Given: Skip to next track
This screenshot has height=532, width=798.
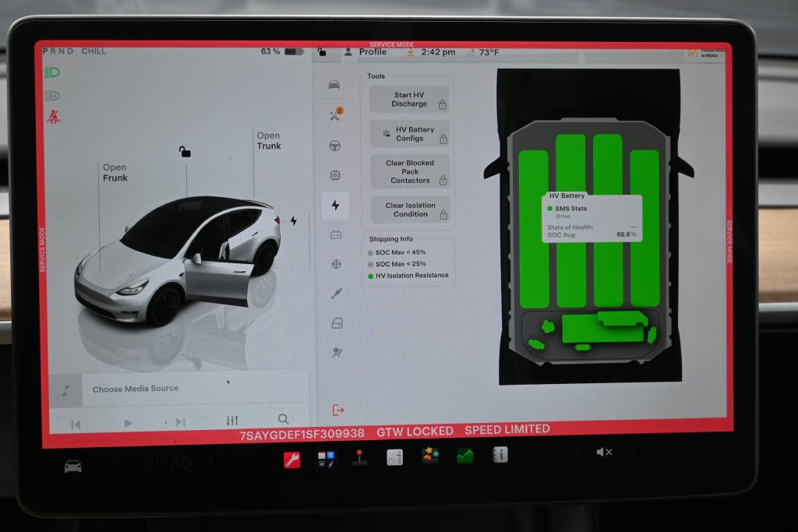Looking at the screenshot, I should (180, 421).
